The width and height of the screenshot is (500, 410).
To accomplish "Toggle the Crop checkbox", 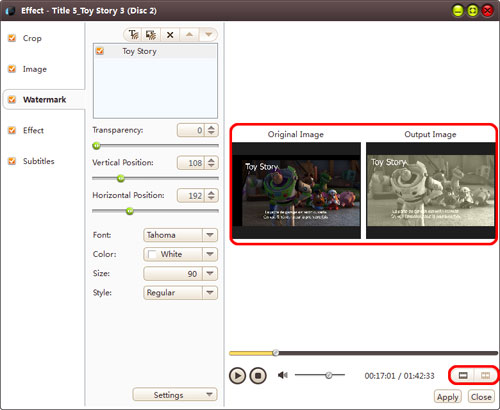I will (x=12, y=38).
